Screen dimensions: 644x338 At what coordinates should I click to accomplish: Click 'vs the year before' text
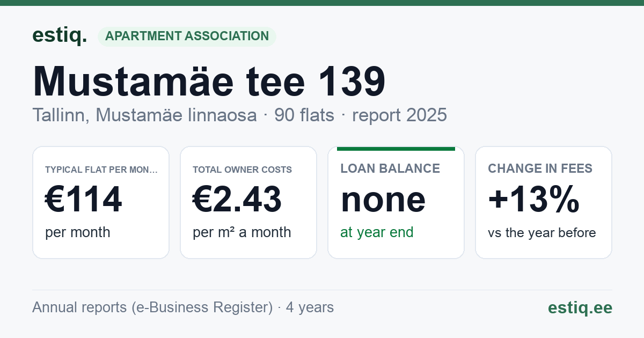click(542, 233)
